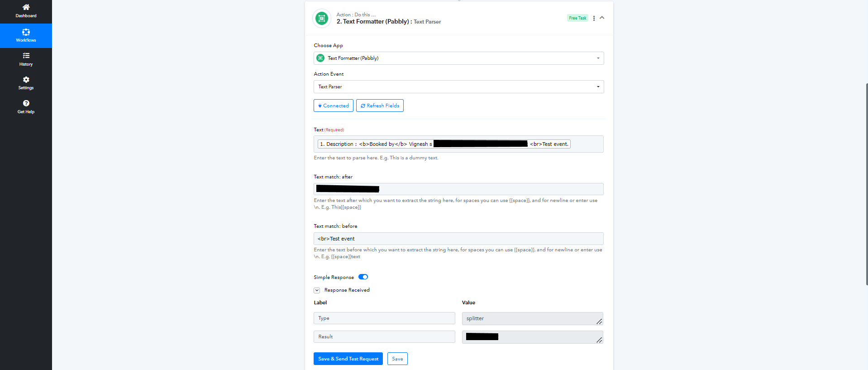Click the Get Help question mark icon
This screenshot has height=370, width=868.
coord(26,103)
